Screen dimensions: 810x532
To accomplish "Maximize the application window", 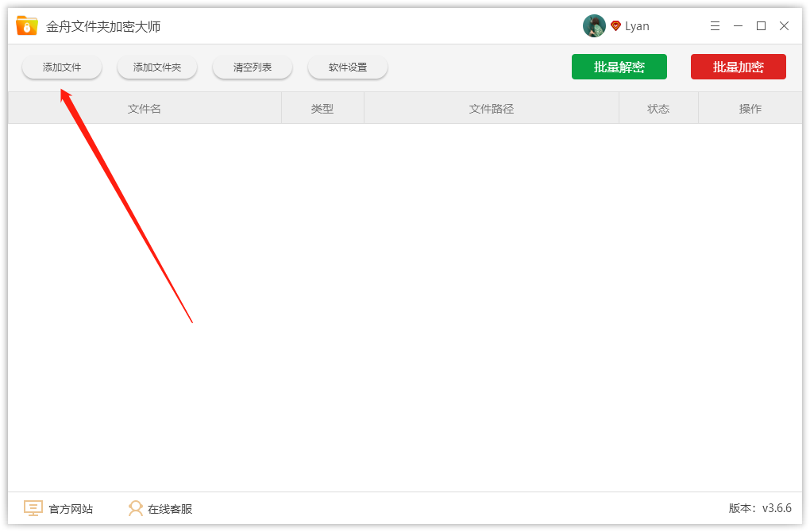I will click(x=761, y=26).
